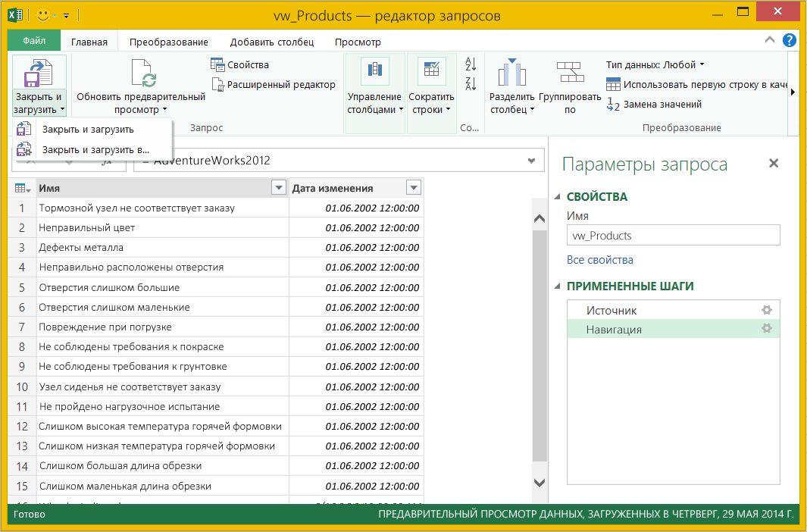The image size is (807, 532).
Task: Sort descending with the Z-A icon
Action: (471, 83)
